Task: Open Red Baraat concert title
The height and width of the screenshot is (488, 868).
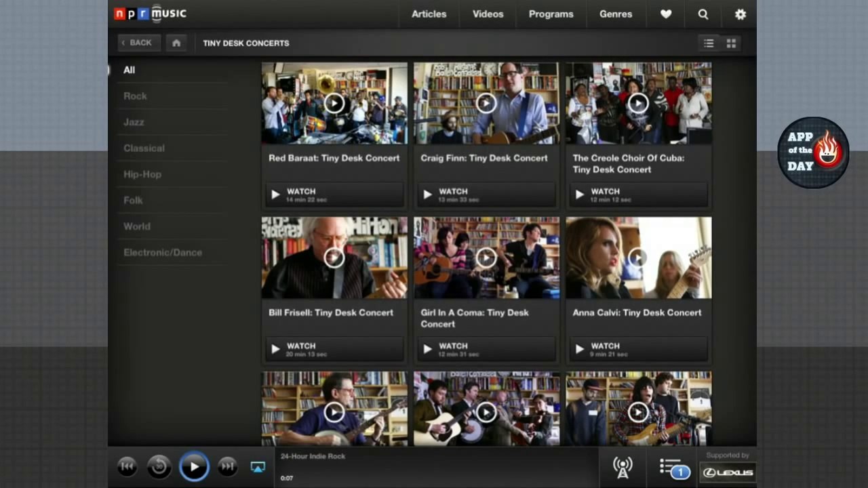Action: coord(334,158)
